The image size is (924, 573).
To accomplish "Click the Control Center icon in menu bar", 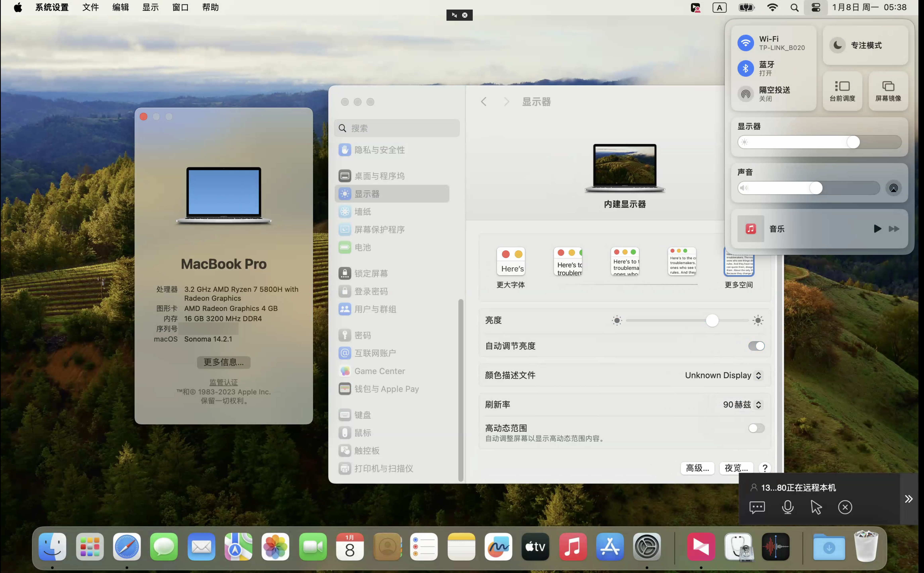I will coord(816,8).
